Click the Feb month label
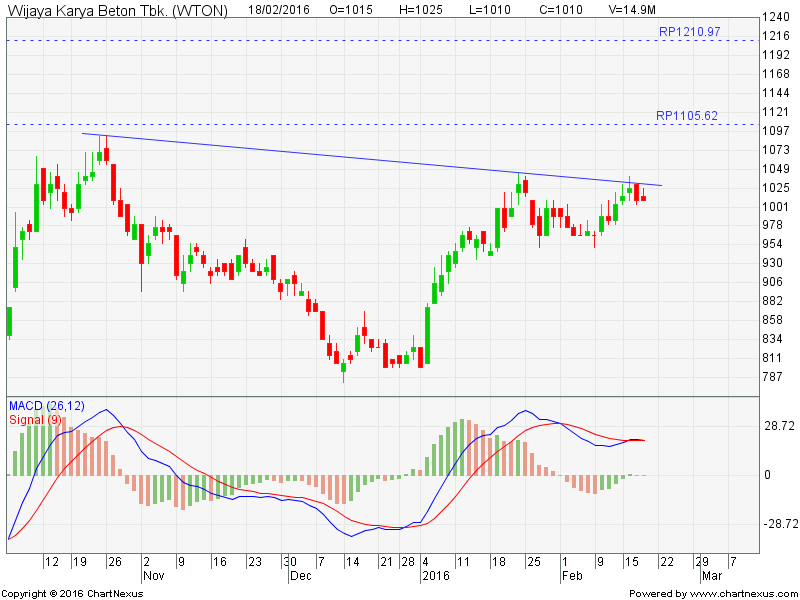Screen dimensions: 800x600 (572, 576)
